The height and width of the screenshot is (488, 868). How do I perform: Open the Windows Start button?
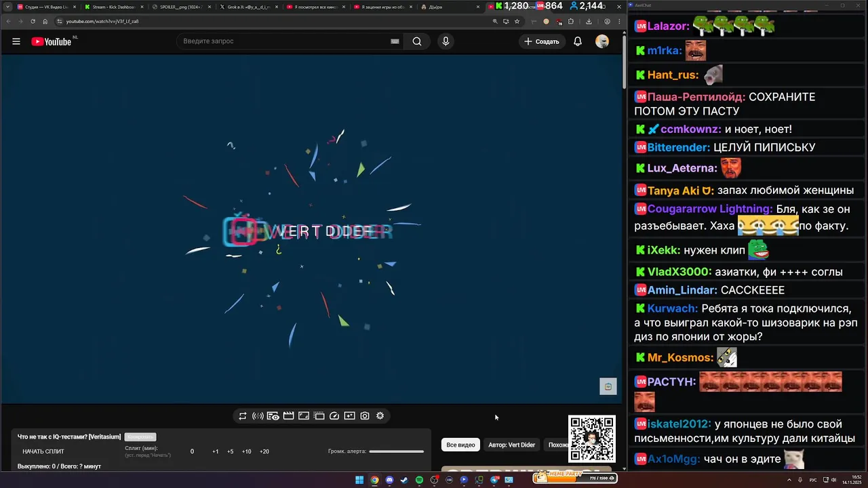click(x=359, y=480)
